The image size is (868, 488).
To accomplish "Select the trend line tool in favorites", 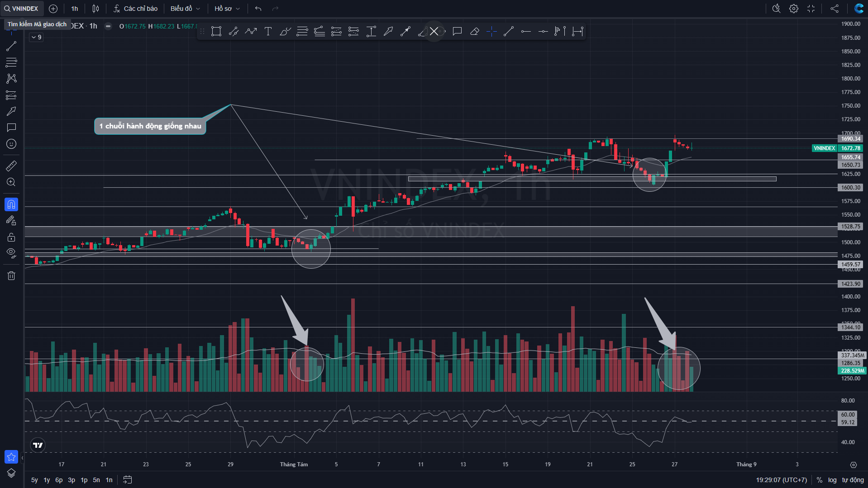I will (509, 31).
